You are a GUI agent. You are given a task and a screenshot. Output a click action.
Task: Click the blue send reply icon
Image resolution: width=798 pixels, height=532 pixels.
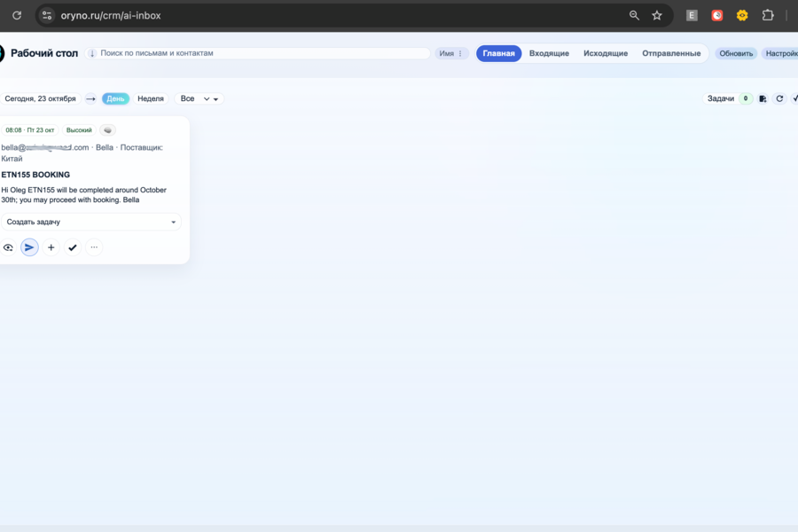pyautogui.click(x=29, y=247)
